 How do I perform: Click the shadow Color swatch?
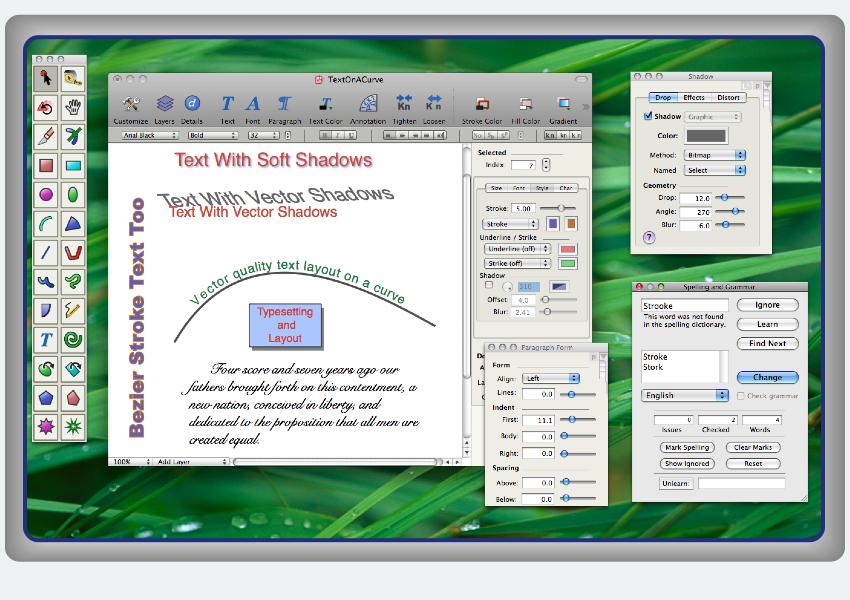tap(706, 136)
